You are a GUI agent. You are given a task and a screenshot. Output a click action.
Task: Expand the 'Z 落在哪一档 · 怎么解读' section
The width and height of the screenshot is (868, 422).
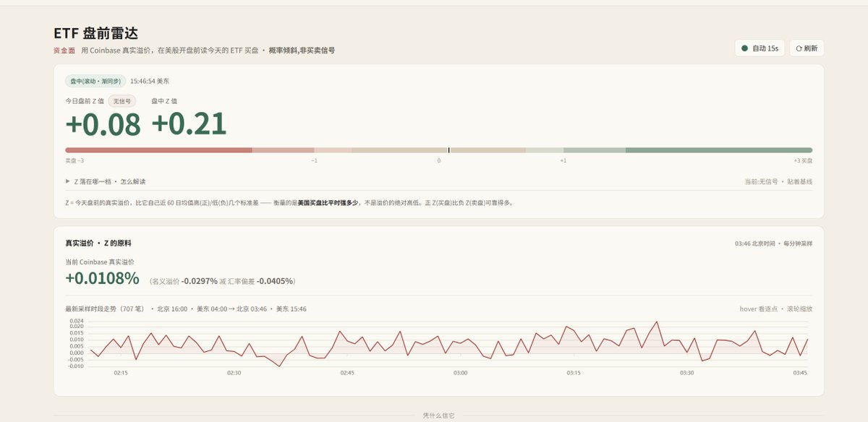106,181
